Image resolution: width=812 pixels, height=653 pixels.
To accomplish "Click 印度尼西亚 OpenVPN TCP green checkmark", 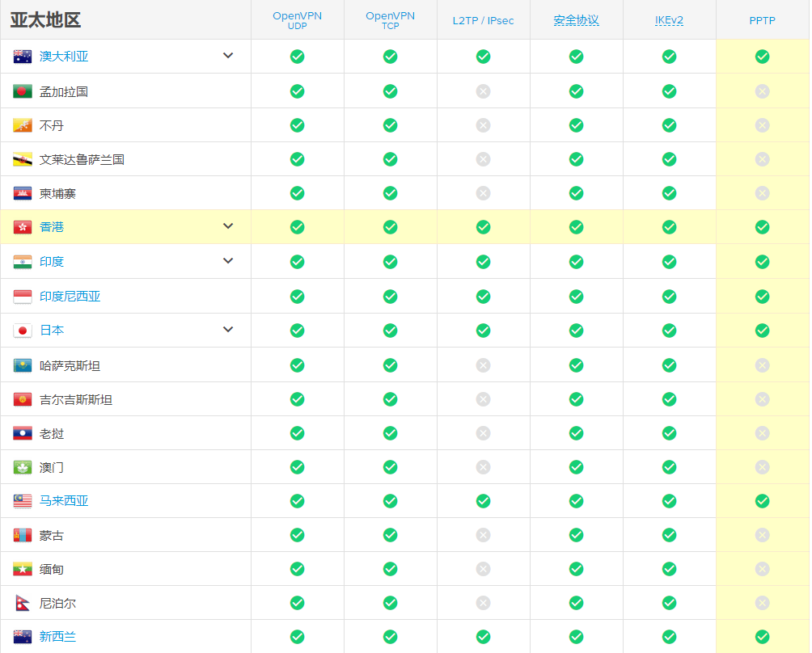I will (x=391, y=297).
